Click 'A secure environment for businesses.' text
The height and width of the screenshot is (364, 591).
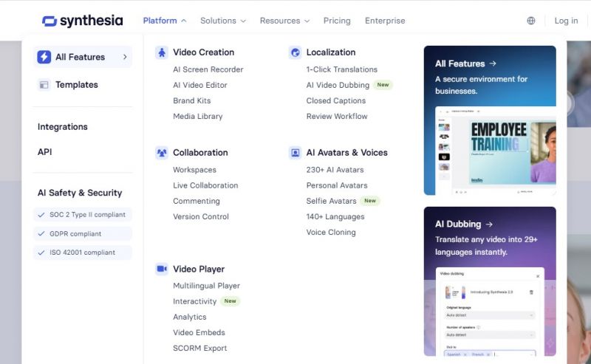[481, 85]
